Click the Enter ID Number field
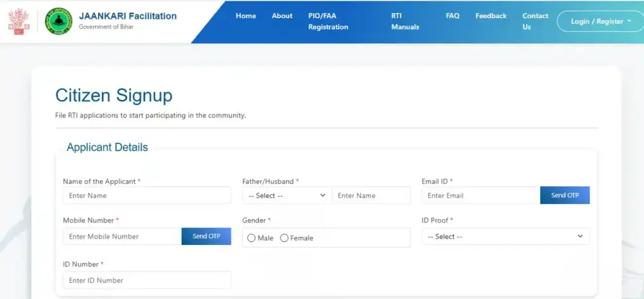This screenshot has width=644, height=299. tap(147, 280)
